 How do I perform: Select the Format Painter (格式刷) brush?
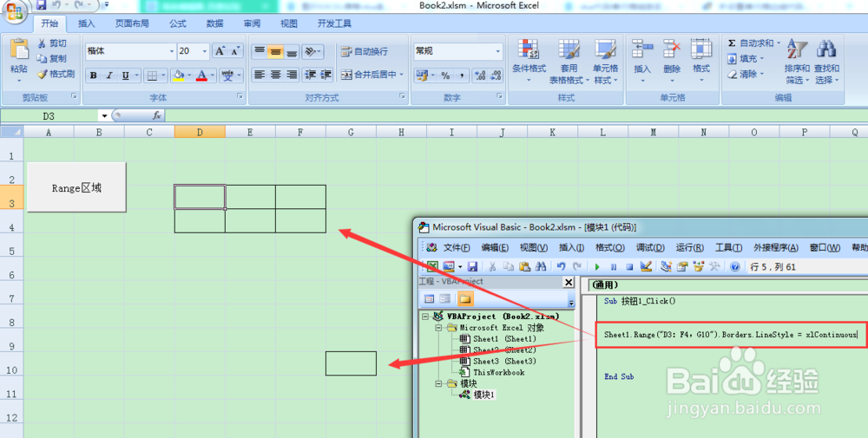coord(42,74)
